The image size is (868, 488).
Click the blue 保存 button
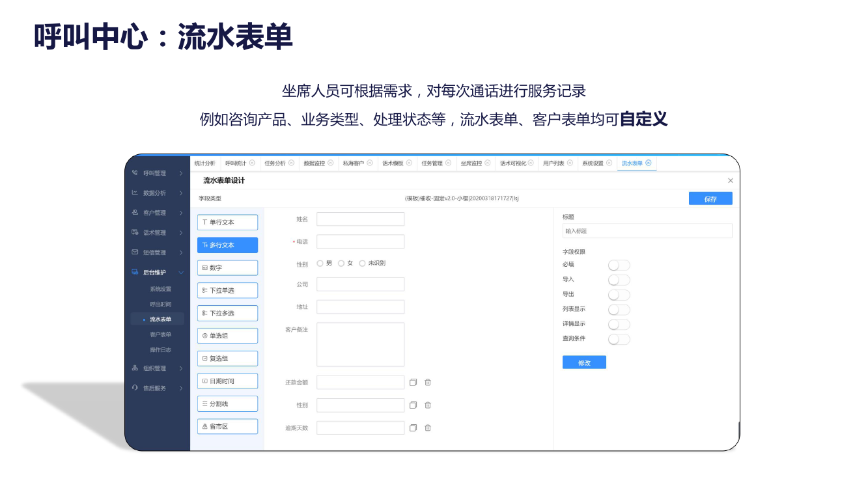[710, 199]
